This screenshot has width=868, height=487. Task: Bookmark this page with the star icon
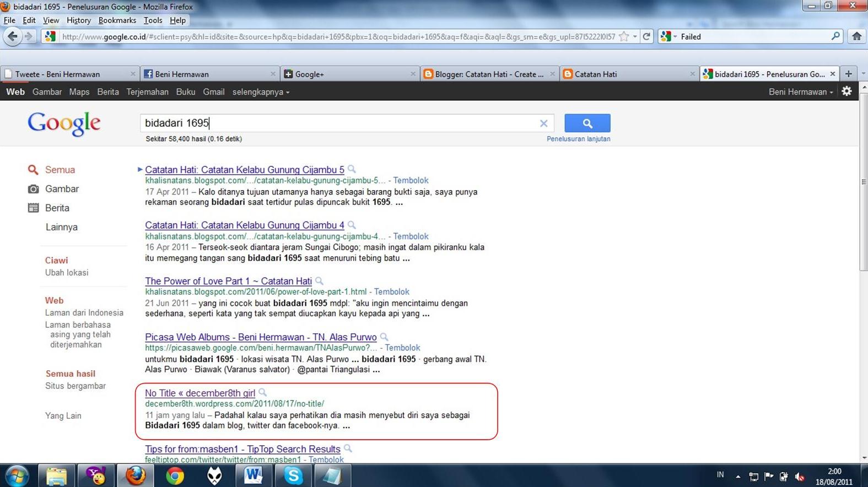coord(624,36)
